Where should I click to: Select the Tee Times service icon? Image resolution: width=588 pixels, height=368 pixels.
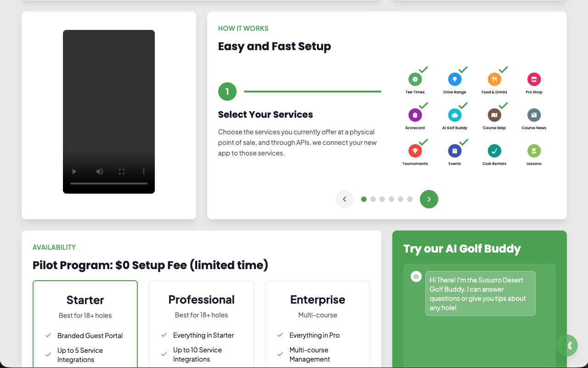coord(415,79)
